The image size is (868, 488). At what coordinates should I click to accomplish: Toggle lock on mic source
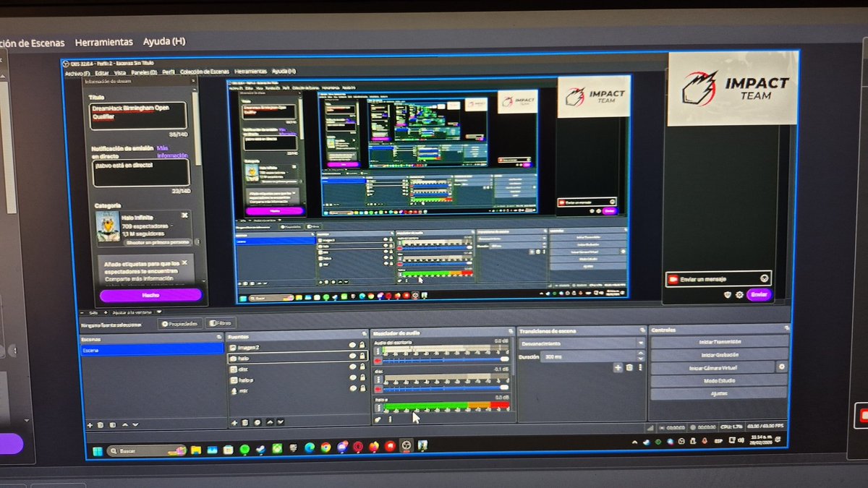(362, 388)
